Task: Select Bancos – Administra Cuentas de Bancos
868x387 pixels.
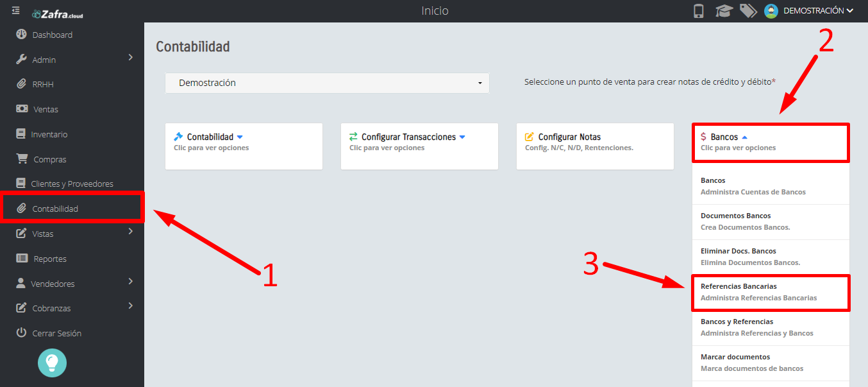Action: pos(771,186)
